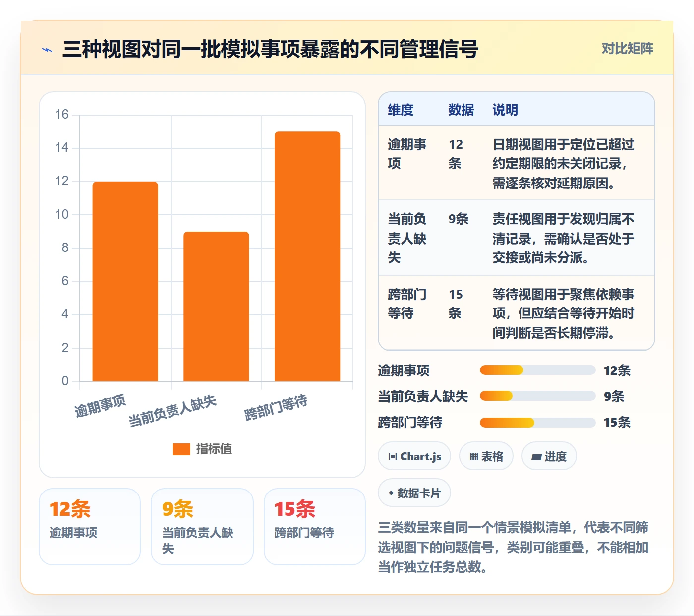Click the 9条 value beside progress bar
Screen dimensions: 694x616
point(614,396)
